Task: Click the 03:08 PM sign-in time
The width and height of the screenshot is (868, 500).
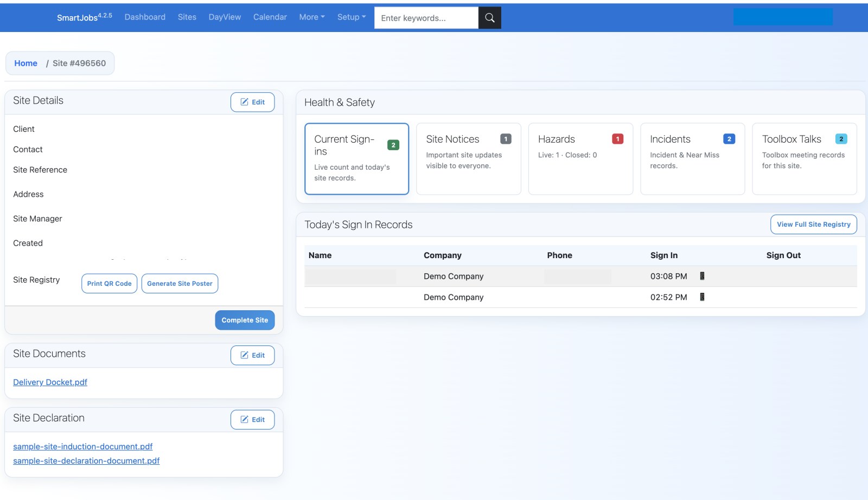Action: click(x=668, y=277)
